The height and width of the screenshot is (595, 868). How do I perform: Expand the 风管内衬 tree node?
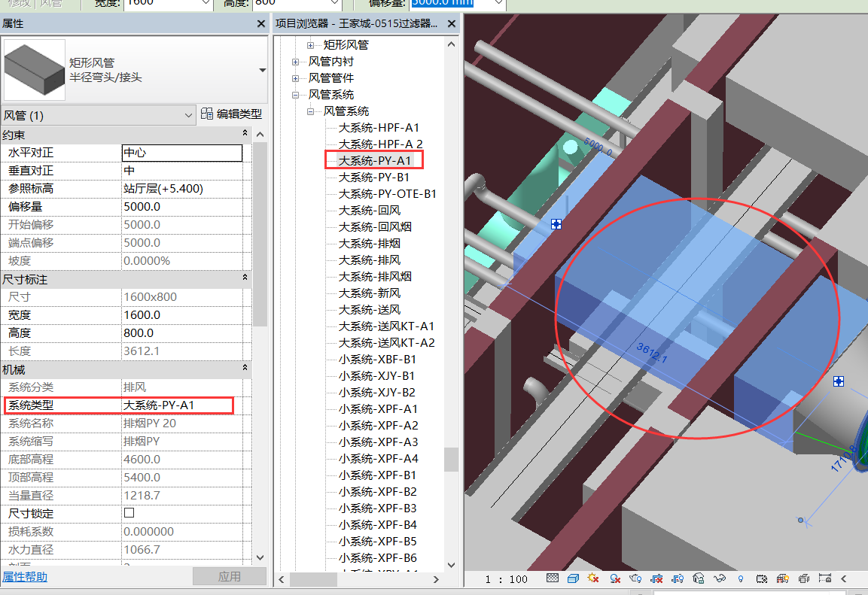296,62
